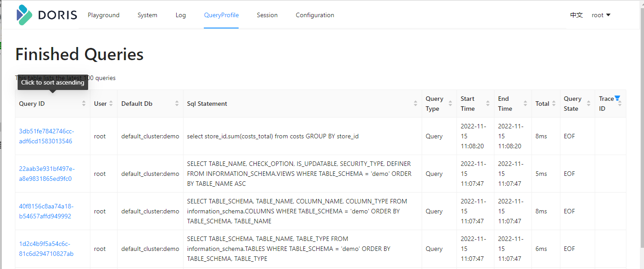Open the Trace ID filter icon
Screen dimensions: 644x269
point(617,99)
